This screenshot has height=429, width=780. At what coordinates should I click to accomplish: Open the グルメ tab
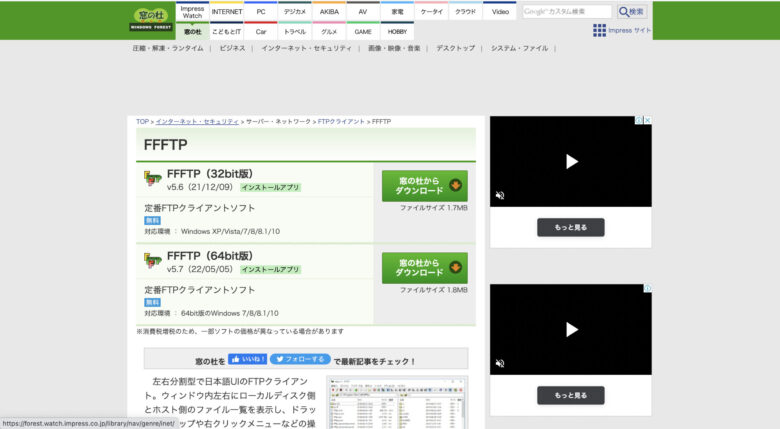pyautogui.click(x=329, y=31)
